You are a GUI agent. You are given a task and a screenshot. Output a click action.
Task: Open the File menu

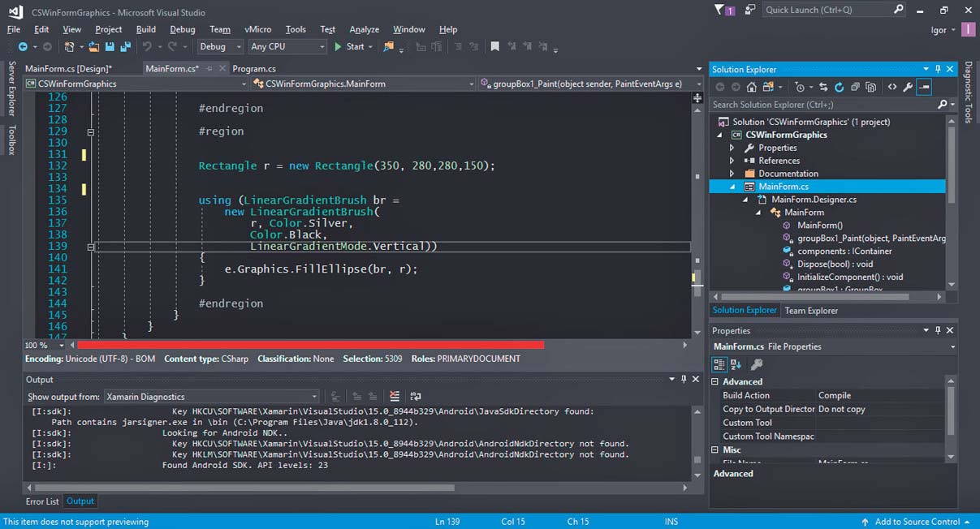[x=14, y=29]
